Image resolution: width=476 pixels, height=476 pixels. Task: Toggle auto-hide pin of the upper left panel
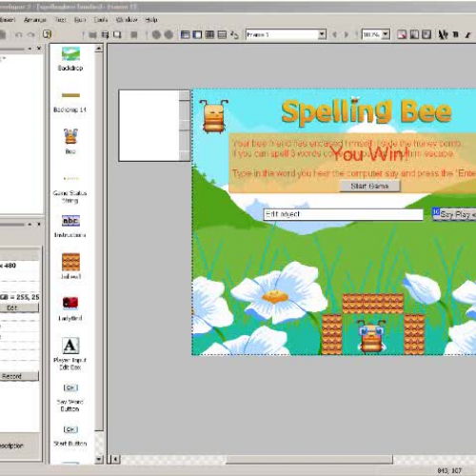(30, 49)
